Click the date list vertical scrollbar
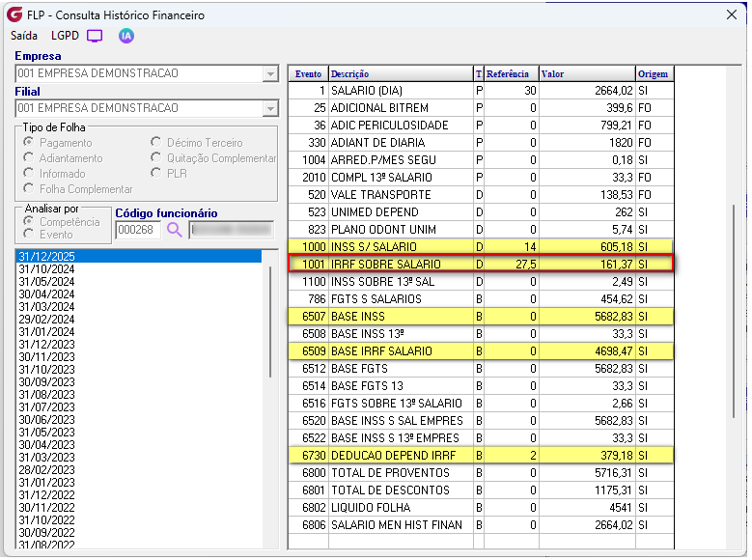Image resolution: width=752 pixels, height=560 pixels. (270, 322)
